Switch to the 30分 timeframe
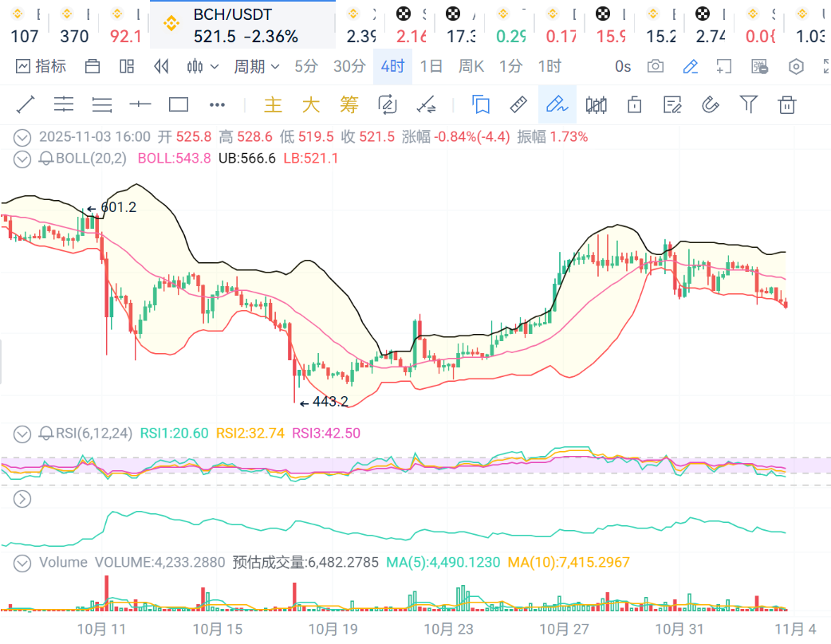This screenshot has width=831, height=644. (349, 66)
